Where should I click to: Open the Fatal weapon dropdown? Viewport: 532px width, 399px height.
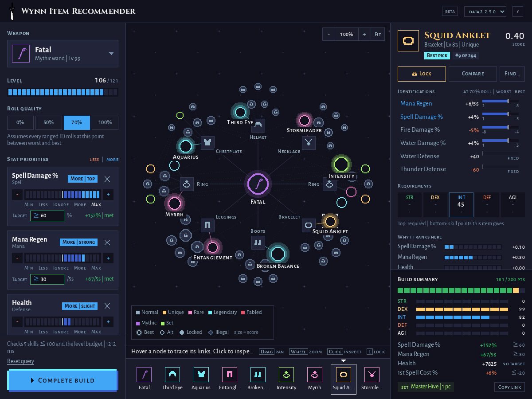pos(63,54)
